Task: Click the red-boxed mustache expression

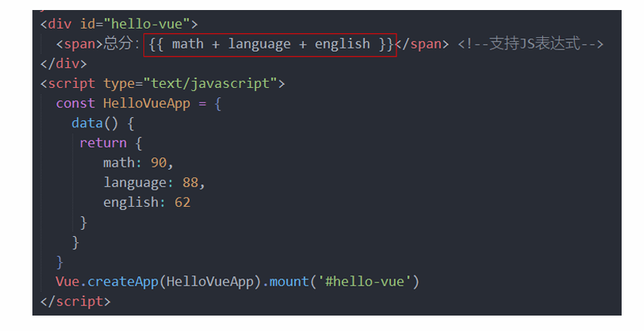Action: click(x=270, y=44)
